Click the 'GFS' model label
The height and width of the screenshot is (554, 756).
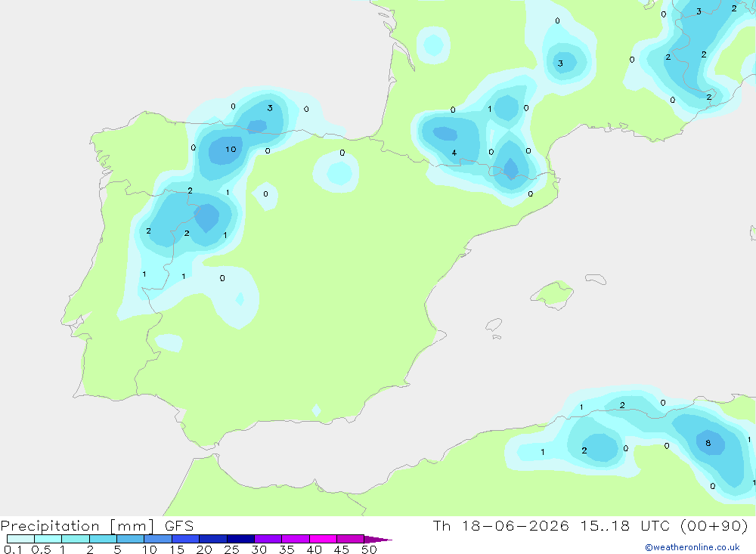(x=179, y=526)
